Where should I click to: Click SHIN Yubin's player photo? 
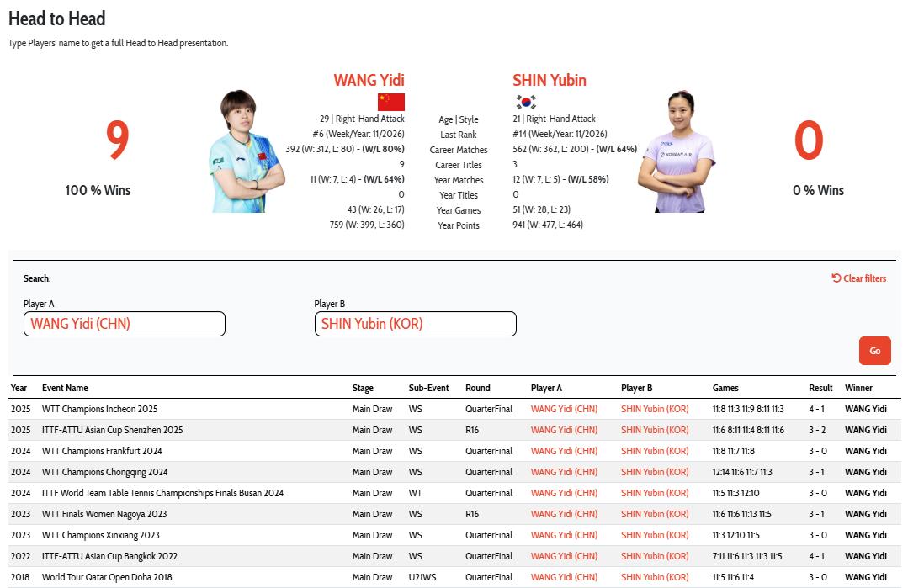click(676, 151)
